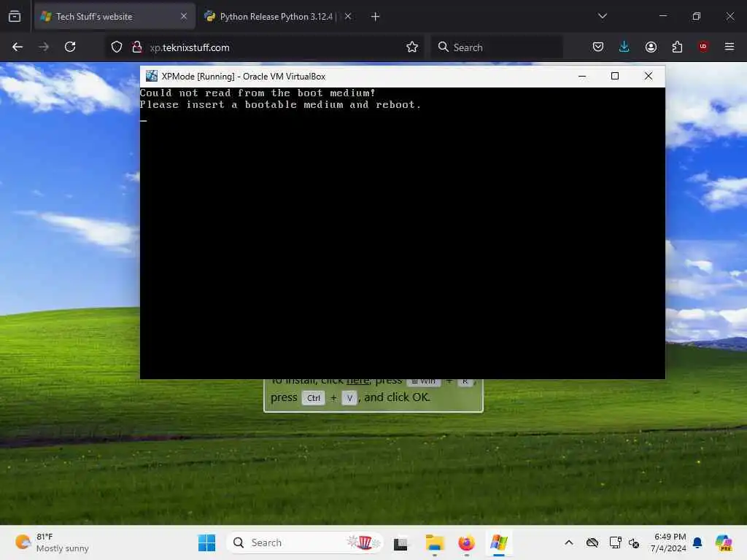
Task: Minimize the XPMode VirtualBox window
Action: (x=582, y=76)
